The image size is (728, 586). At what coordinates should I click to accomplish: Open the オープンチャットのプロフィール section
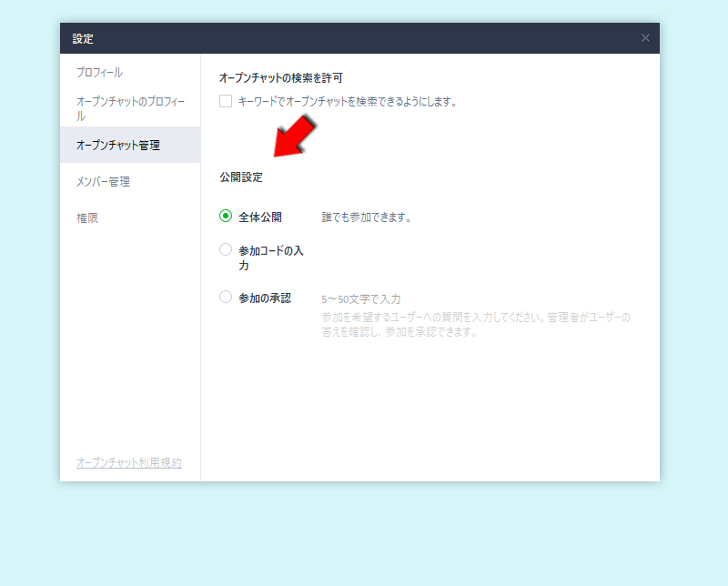pos(130,105)
